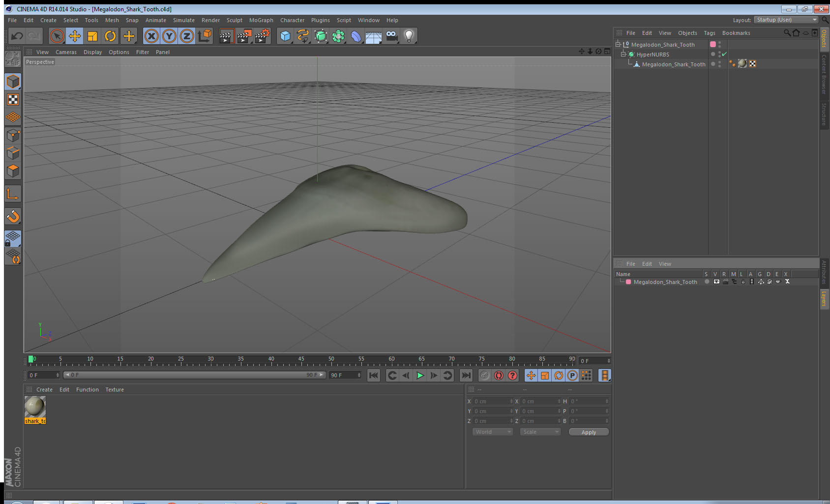Open Edit Render Settings
The image size is (830, 504).
pos(263,36)
